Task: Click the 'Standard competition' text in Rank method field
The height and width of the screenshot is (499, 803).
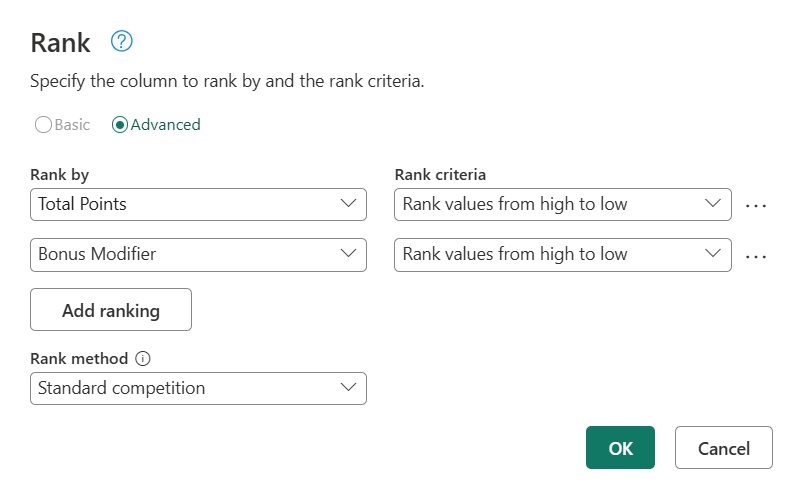Action: (x=122, y=388)
